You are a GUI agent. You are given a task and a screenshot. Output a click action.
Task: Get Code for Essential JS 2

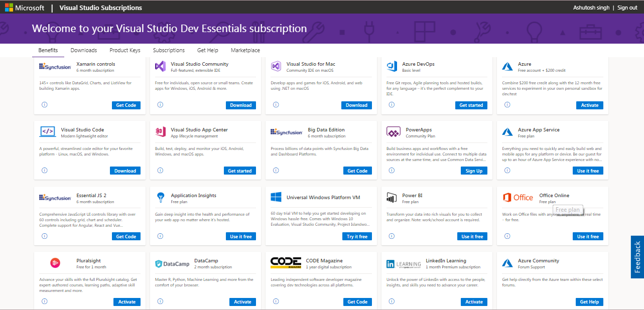126,237
